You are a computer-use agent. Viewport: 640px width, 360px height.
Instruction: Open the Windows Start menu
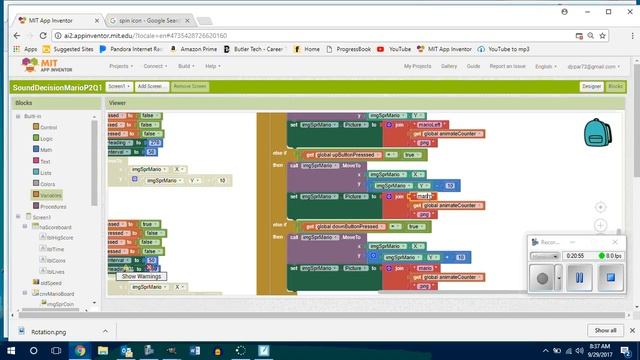tap(11, 351)
